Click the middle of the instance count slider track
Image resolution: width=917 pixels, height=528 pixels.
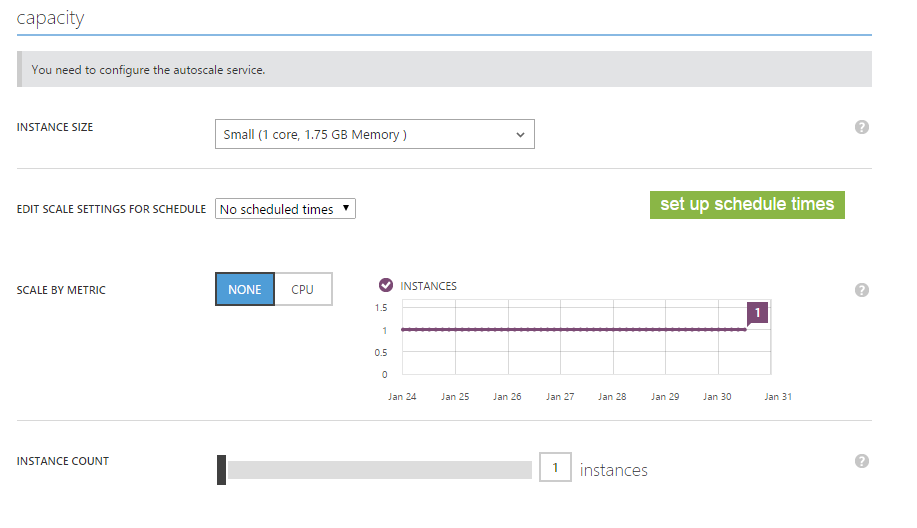click(380, 470)
